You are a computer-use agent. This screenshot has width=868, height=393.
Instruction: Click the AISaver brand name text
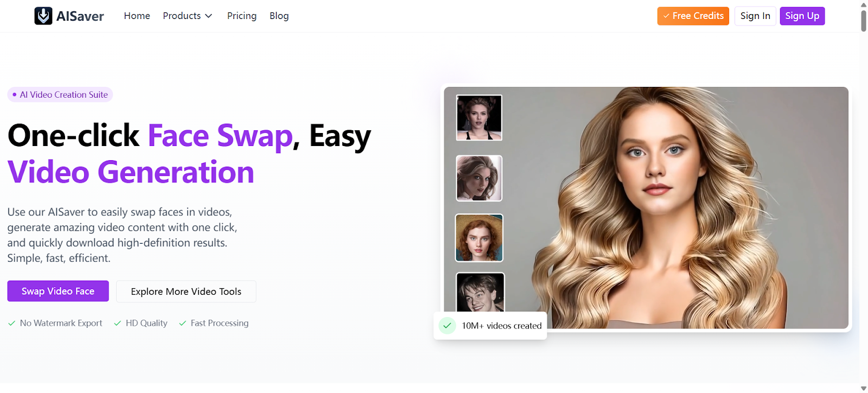point(80,16)
